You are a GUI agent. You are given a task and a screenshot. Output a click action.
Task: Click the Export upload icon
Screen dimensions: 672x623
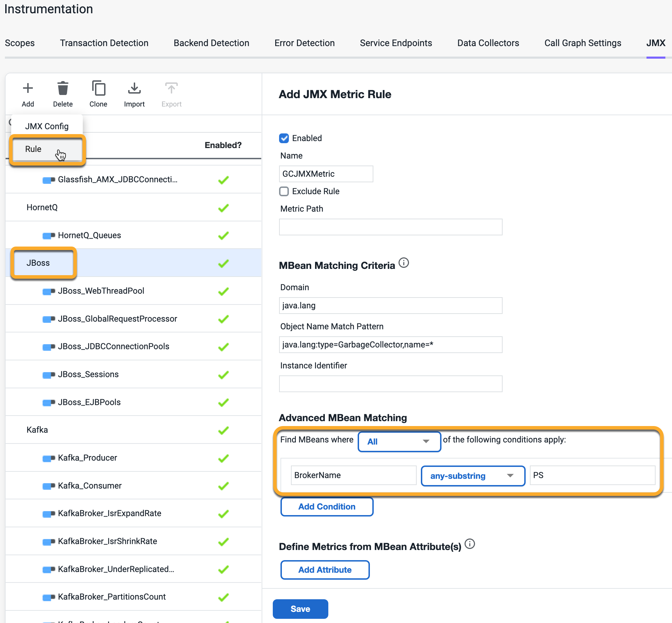(171, 88)
